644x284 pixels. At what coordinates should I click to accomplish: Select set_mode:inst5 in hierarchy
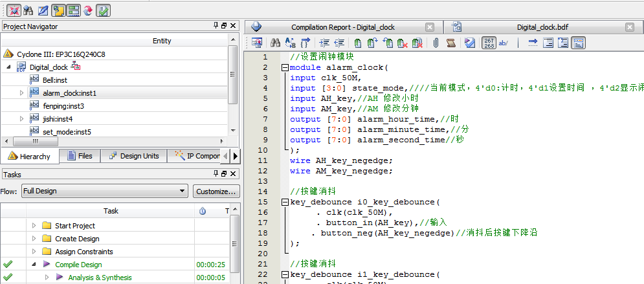point(67,132)
